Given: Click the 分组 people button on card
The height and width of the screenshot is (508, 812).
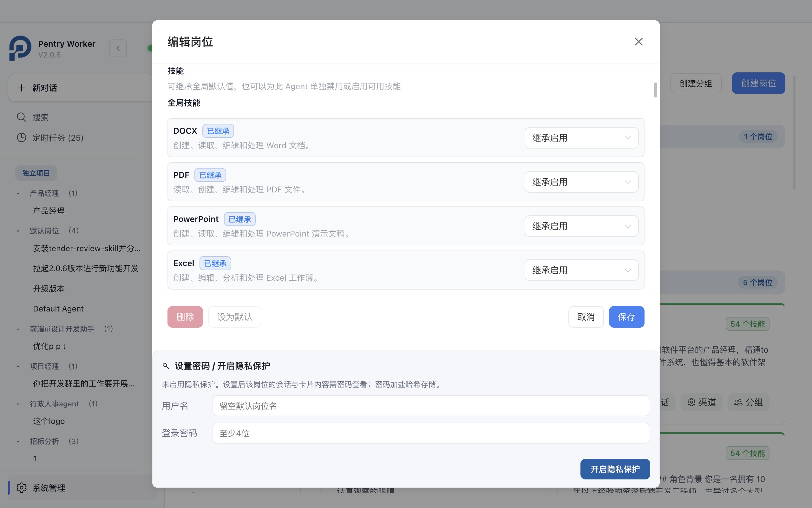Looking at the screenshot, I should point(748,402).
